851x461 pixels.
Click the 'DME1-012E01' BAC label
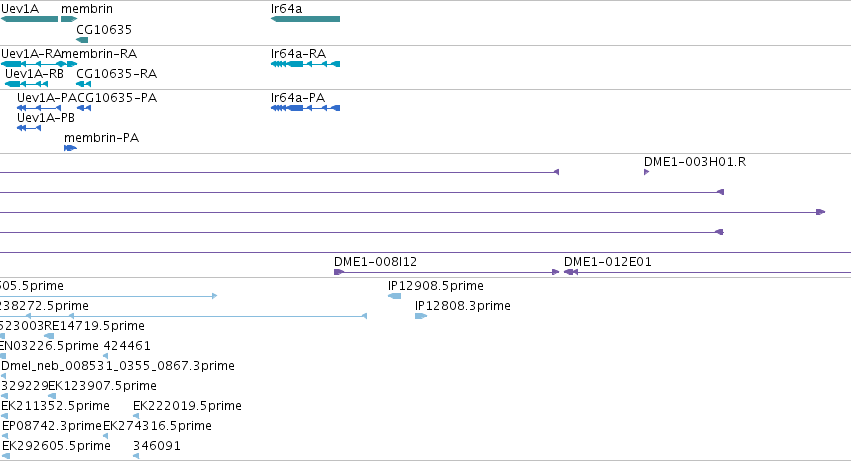[608, 261]
